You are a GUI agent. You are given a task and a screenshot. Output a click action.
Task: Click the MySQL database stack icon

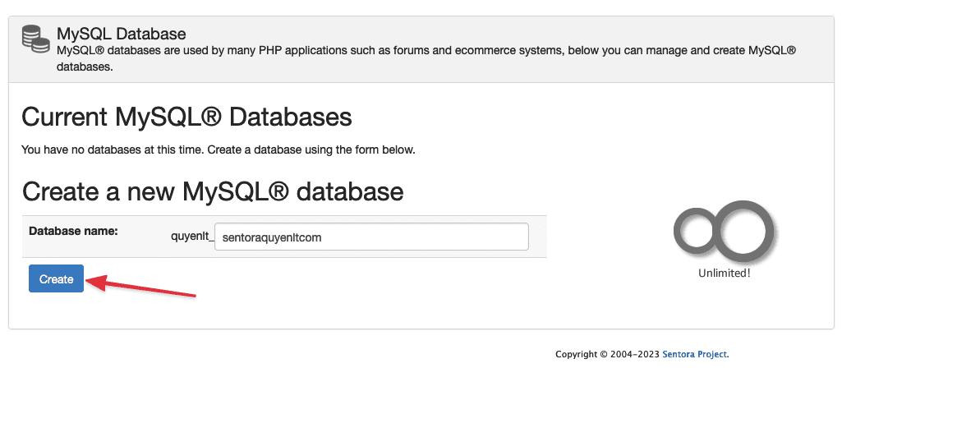(x=35, y=39)
